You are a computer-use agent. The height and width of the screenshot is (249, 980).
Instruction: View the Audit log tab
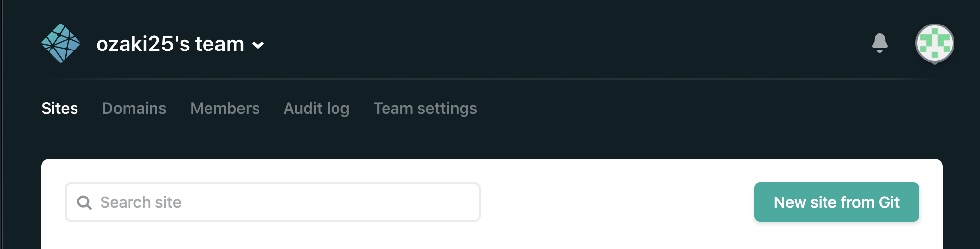coord(316,108)
